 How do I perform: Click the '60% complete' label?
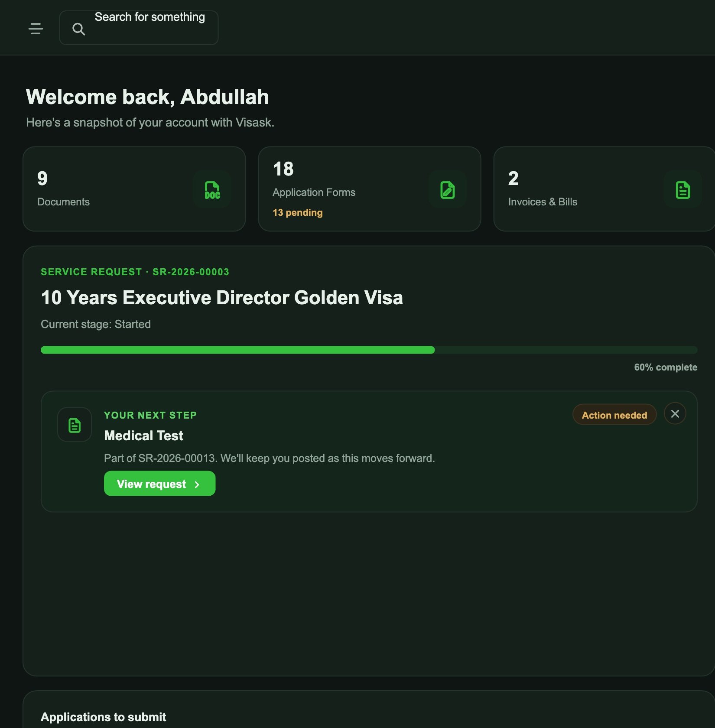tap(666, 367)
